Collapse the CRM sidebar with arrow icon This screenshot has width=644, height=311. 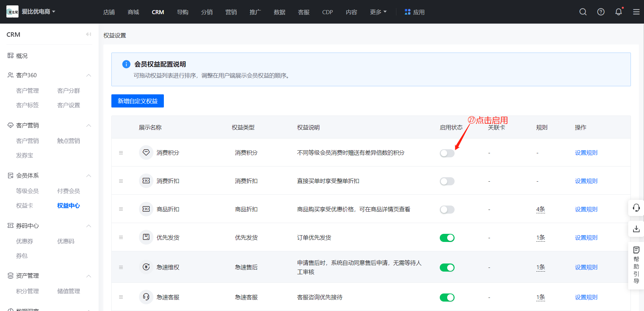tap(88, 34)
